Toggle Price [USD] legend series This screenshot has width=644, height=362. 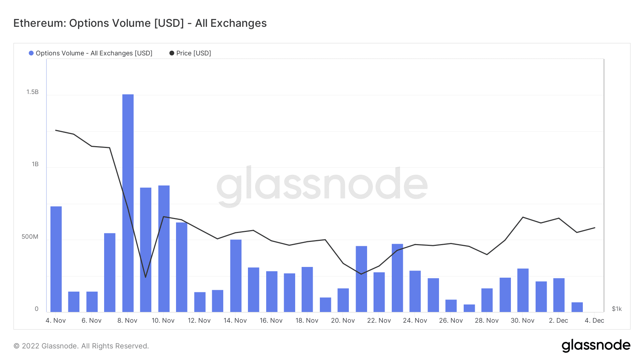(x=190, y=53)
